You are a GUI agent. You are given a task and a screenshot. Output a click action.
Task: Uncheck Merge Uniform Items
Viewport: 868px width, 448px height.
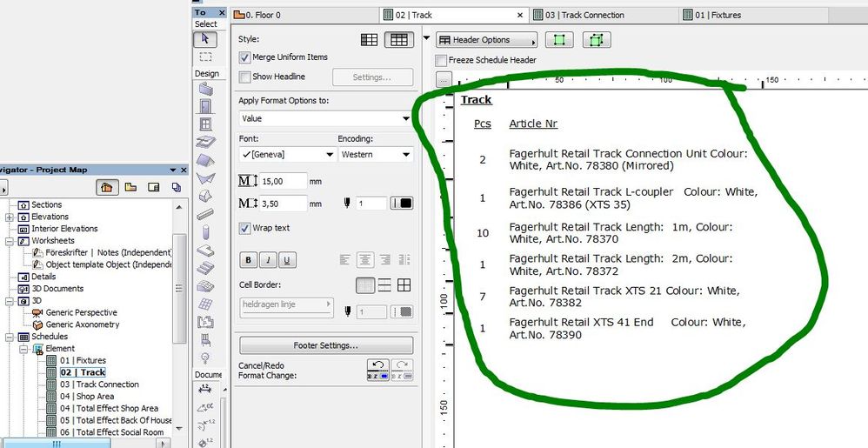(244, 57)
